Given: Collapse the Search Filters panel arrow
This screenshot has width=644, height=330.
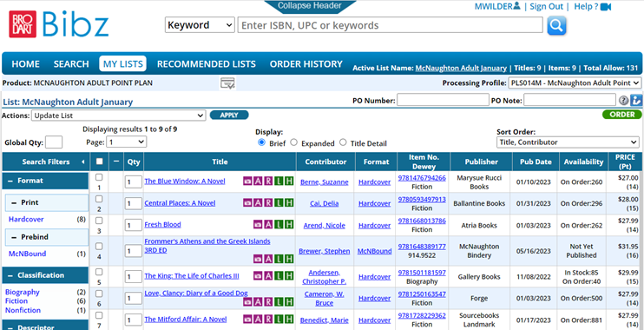Looking at the screenshot, I should (82, 162).
